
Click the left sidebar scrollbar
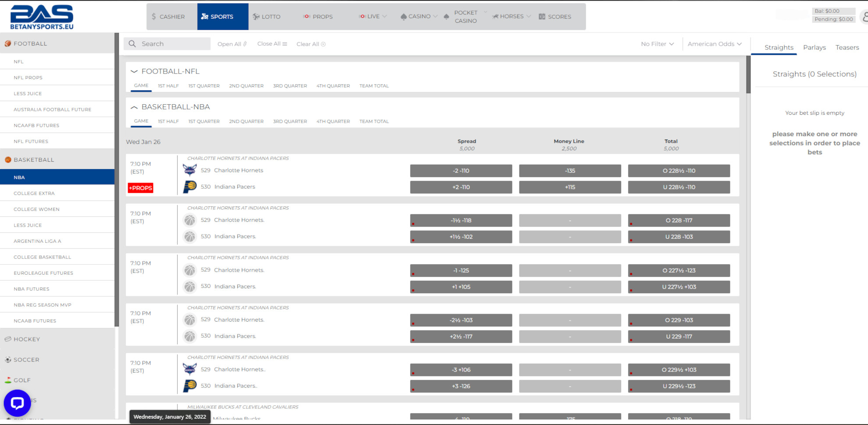coord(117,180)
